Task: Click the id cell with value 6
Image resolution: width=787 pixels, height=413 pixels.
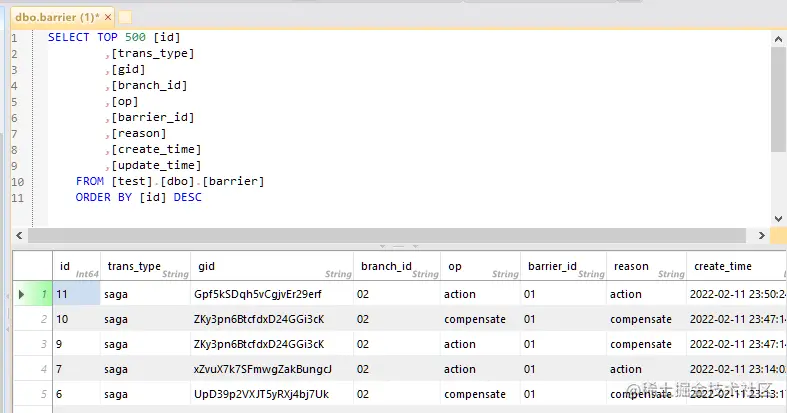Action: point(76,394)
